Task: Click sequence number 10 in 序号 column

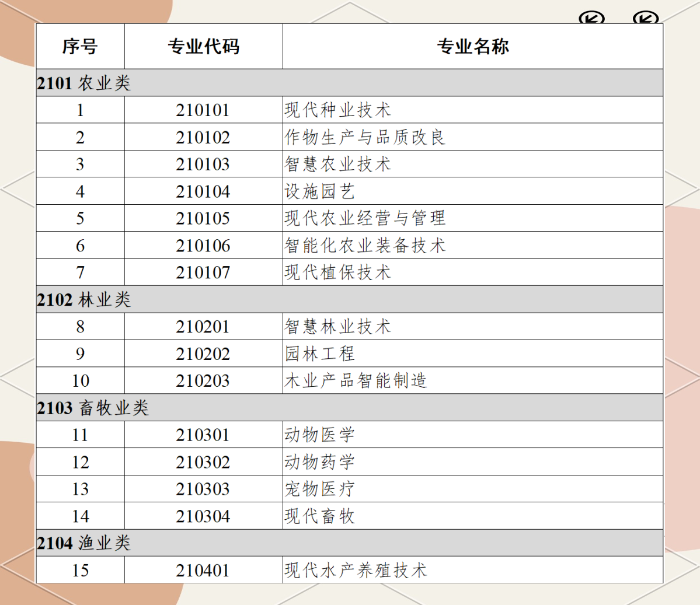Action: 81,380
